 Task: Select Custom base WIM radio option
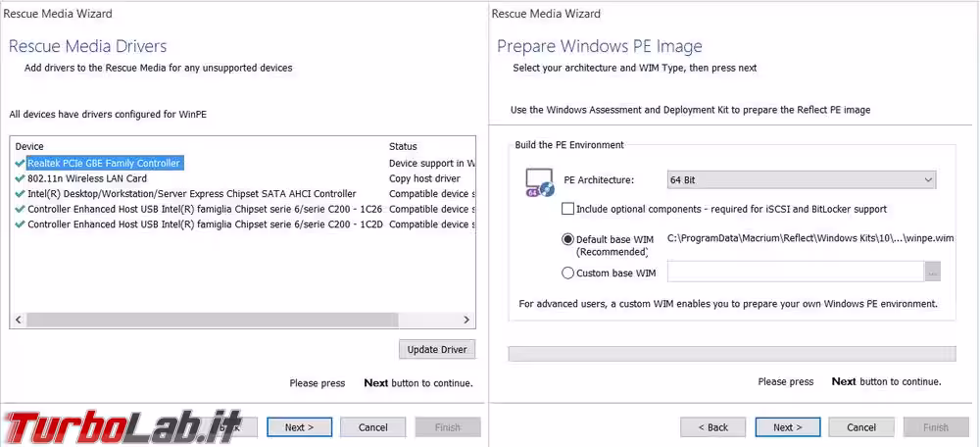(568, 273)
